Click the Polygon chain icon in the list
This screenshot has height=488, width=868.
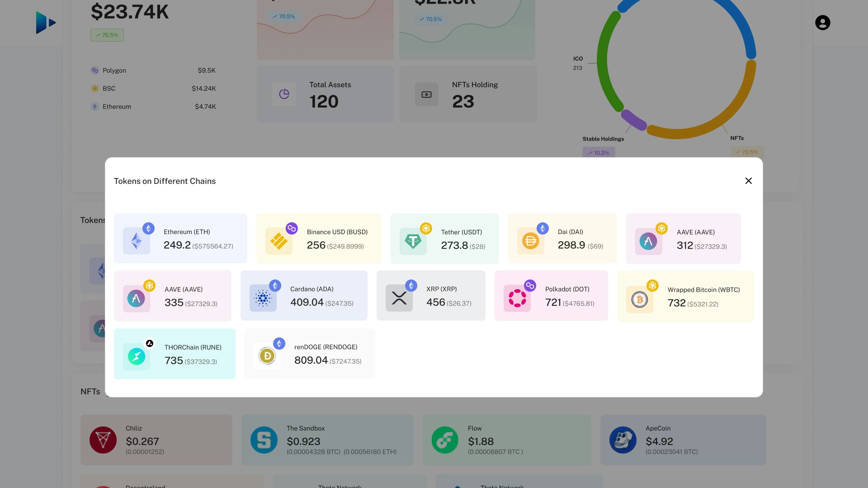pos(94,70)
